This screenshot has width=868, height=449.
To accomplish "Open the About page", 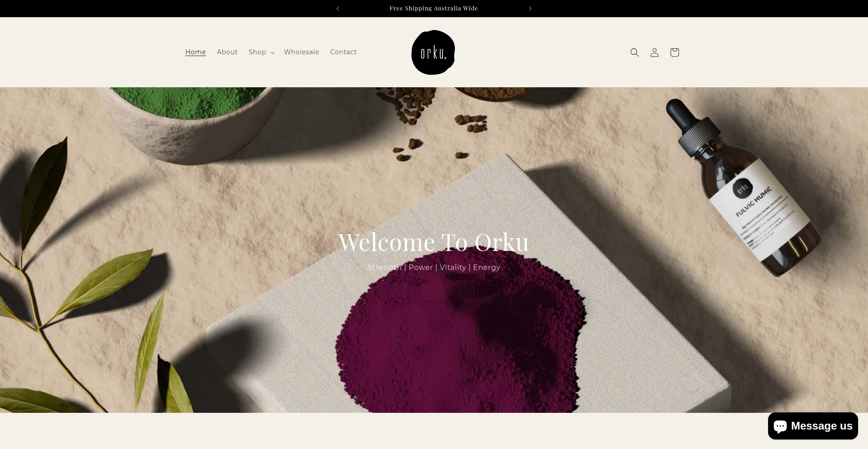I will (x=227, y=52).
